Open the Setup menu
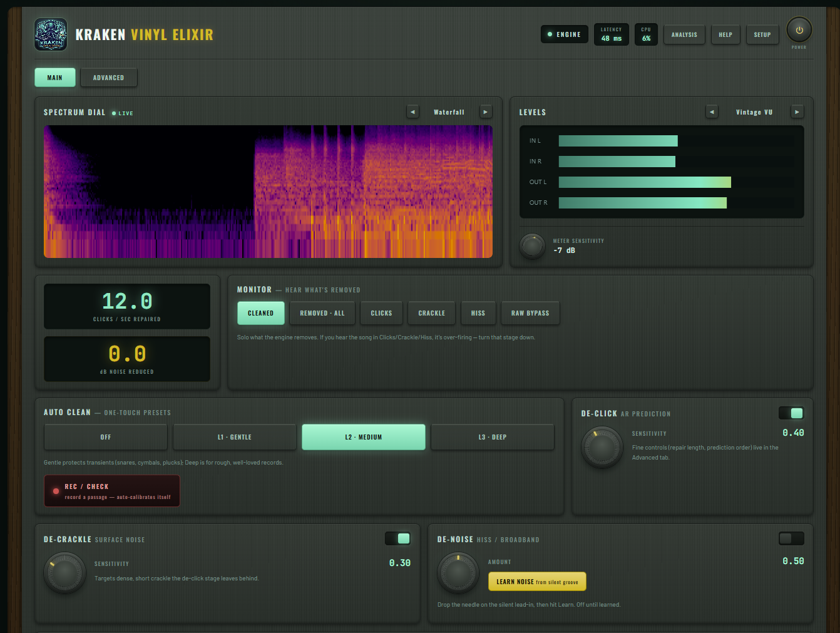Screen dimensions: 840x633 coord(762,34)
